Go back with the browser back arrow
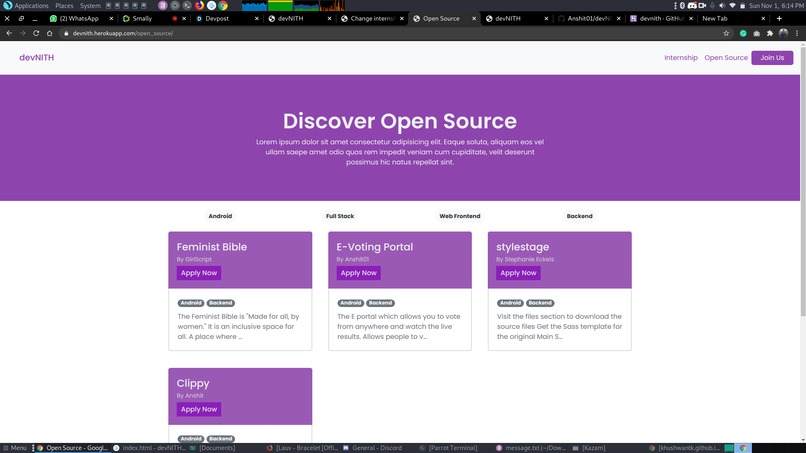The width and height of the screenshot is (806, 453). point(9,33)
